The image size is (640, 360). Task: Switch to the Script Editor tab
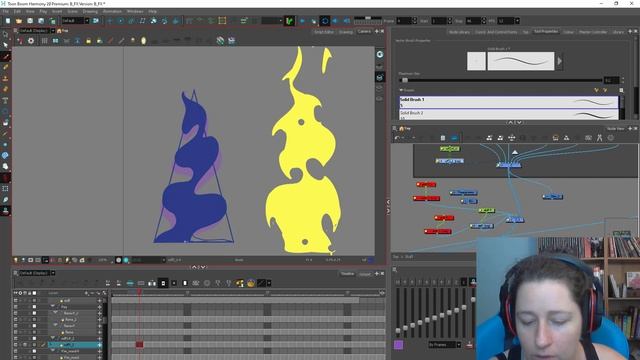[x=324, y=31]
